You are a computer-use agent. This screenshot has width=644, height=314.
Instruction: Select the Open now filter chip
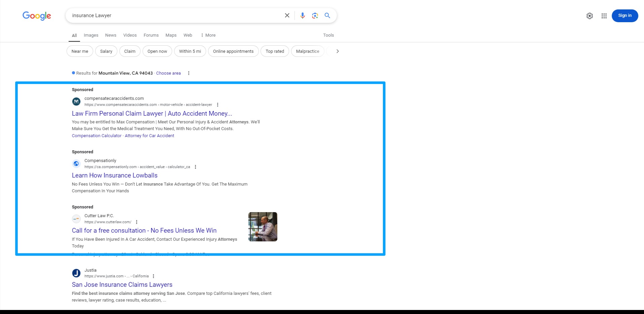157,51
